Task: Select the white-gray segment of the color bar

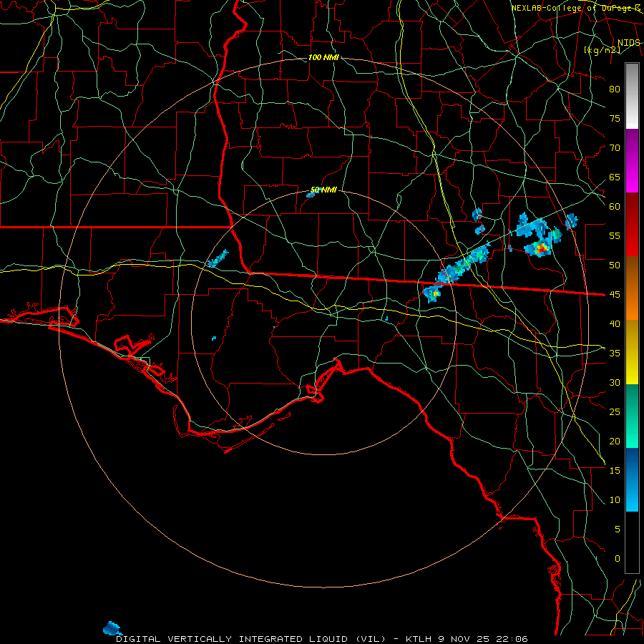Action: tap(632, 96)
